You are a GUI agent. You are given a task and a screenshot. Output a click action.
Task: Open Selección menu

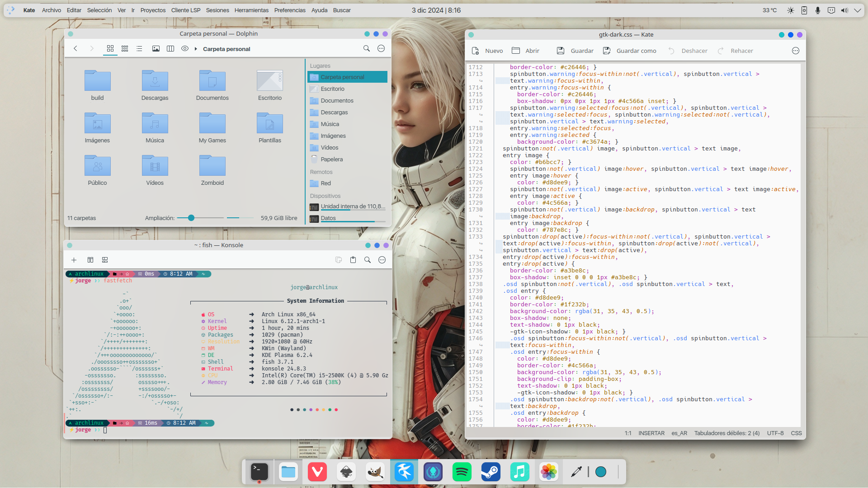(99, 10)
